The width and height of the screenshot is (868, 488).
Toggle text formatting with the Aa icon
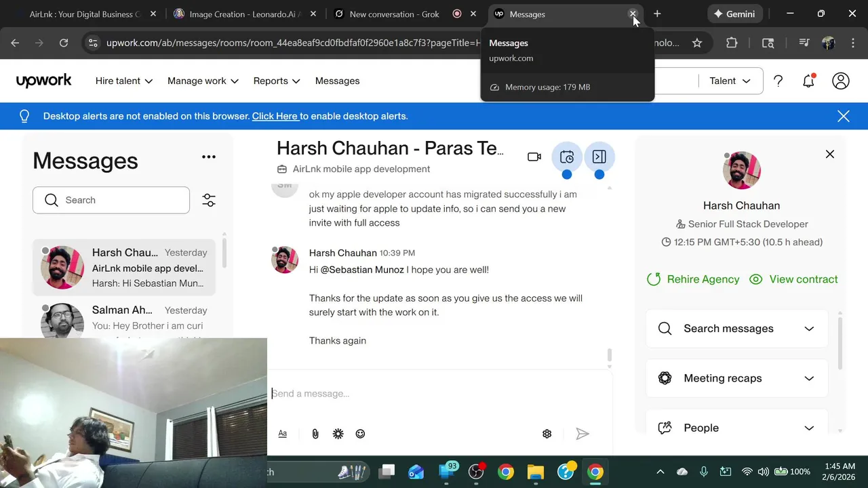(x=283, y=434)
